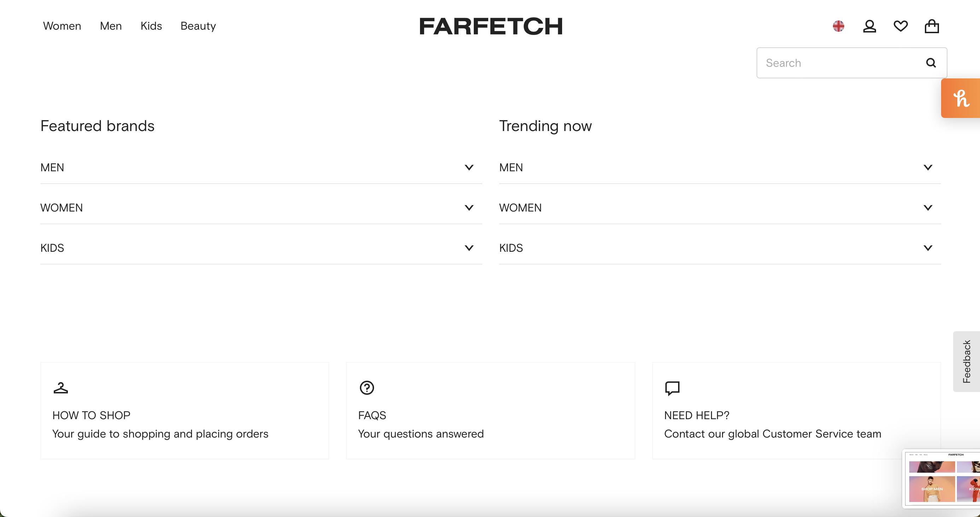Open the wishlist heart icon
Screen dimensions: 980x517
coord(900,26)
